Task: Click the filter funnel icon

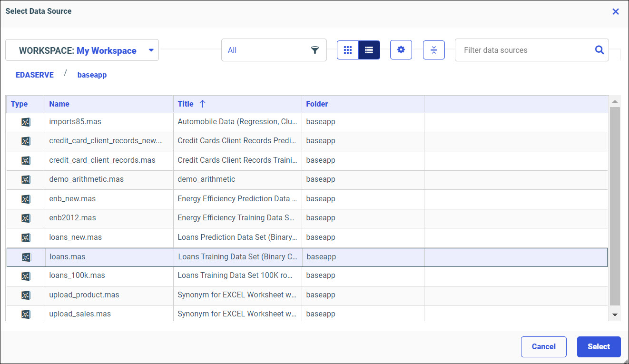Action: pyautogui.click(x=315, y=49)
